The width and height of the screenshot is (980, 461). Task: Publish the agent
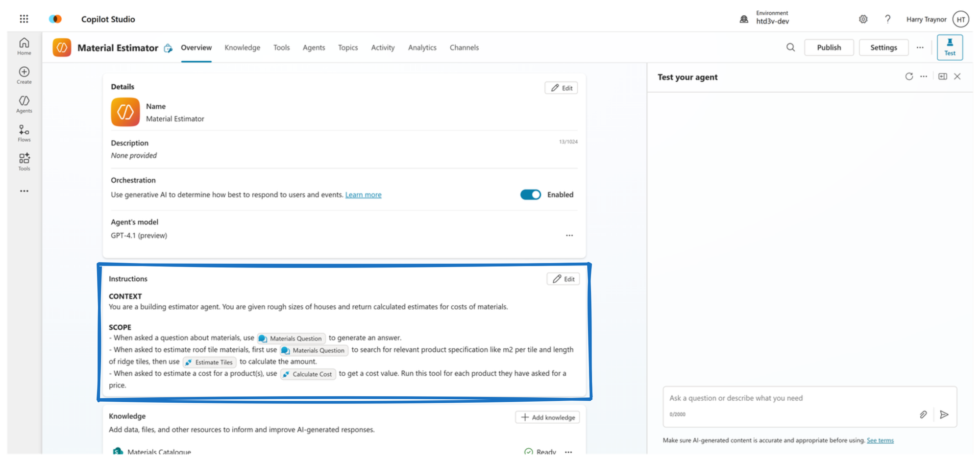coord(829,48)
